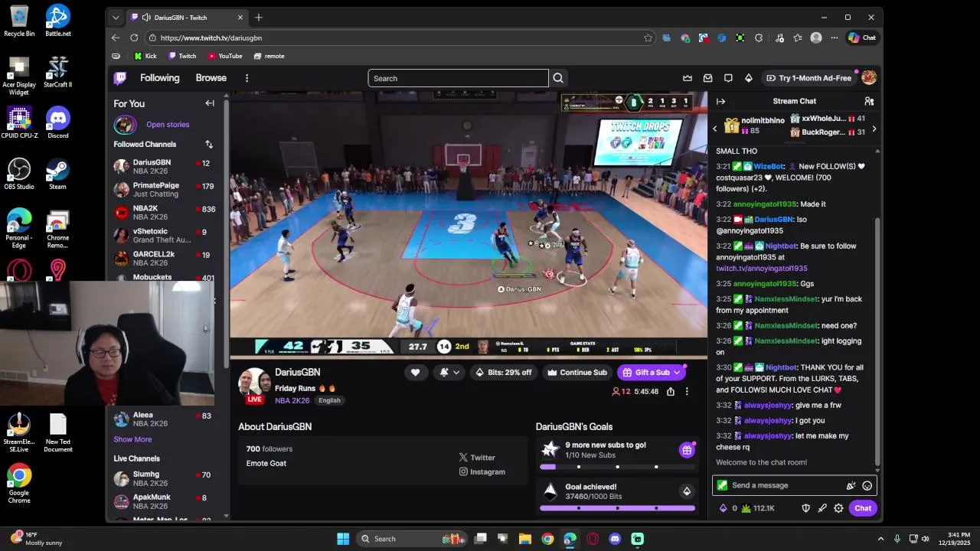The image size is (980, 551).
Task: Open the Instagram social link
Action: pyautogui.click(x=482, y=472)
